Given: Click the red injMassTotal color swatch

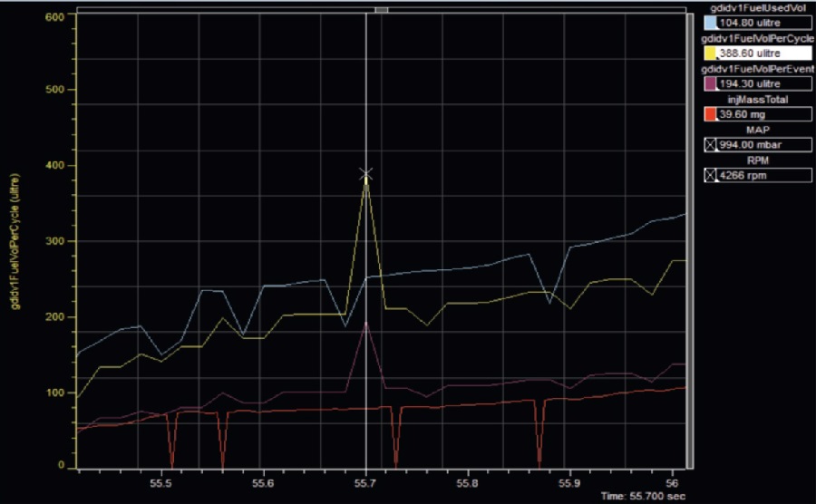Looking at the screenshot, I should [710, 115].
